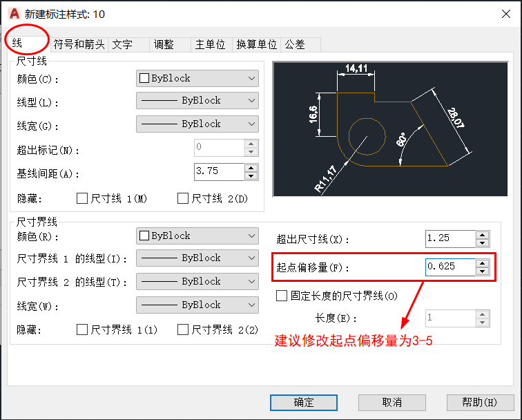Confirm with the 确定 button

304,402
